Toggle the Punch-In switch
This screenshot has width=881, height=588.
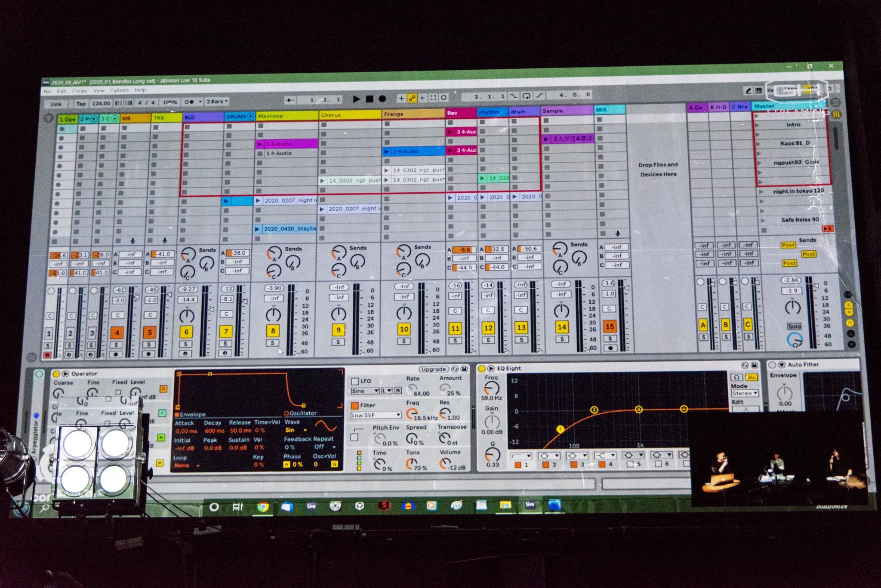point(514,96)
